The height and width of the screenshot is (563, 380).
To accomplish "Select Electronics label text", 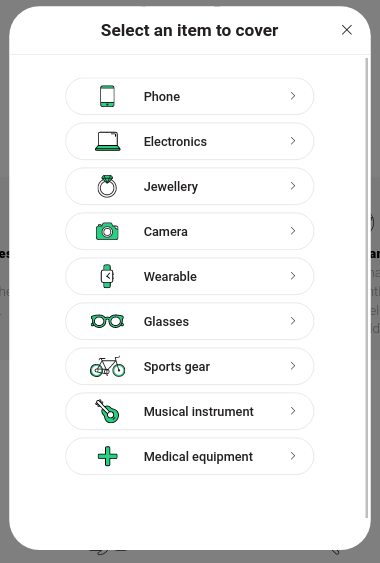I will click(175, 141).
